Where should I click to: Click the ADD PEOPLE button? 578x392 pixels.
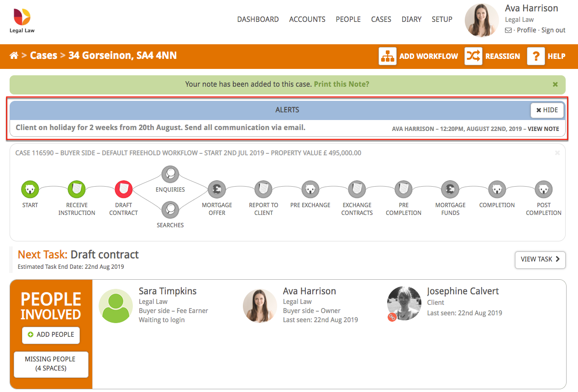pos(51,335)
